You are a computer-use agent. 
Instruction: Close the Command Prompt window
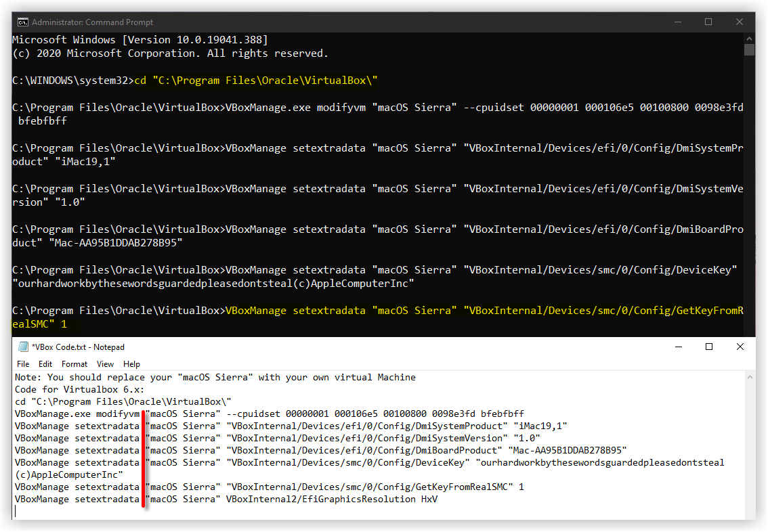pos(740,22)
